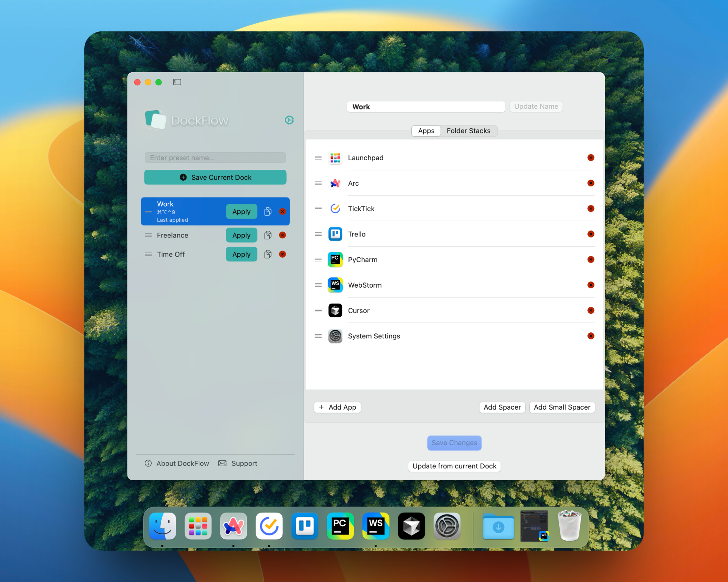Duplicate the Freelance preset

click(268, 235)
